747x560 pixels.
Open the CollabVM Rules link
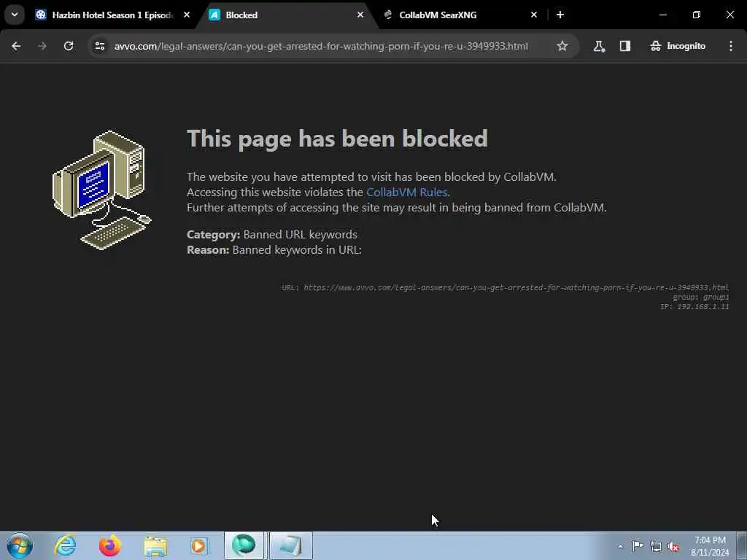click(406, 192)
